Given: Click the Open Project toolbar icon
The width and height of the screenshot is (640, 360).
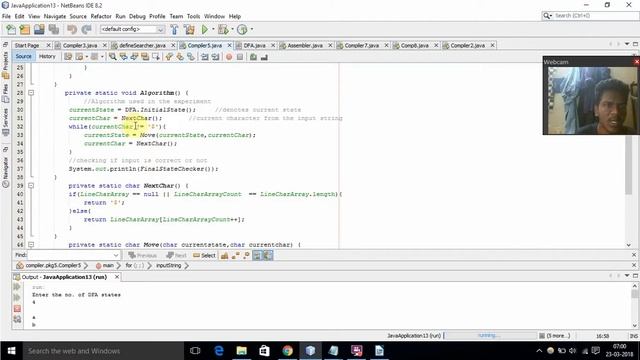Looking at the screenshot, I should [x=39, y=29].
